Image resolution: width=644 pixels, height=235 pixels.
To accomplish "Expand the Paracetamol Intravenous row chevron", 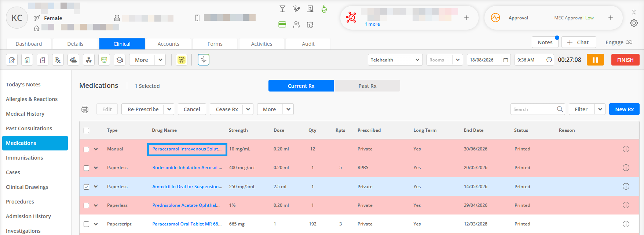I will (x=96, y=149).
